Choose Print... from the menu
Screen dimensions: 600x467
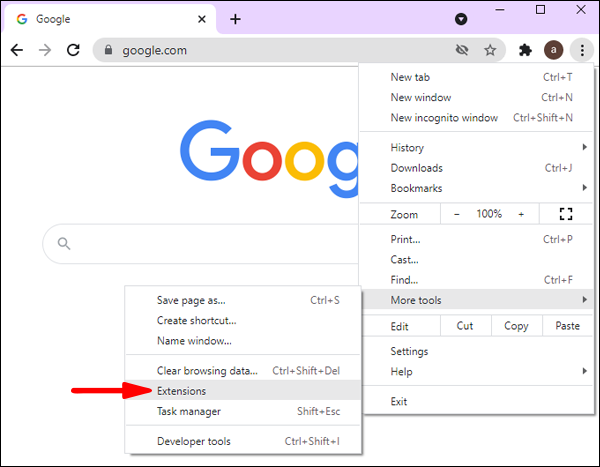(476, 240)
